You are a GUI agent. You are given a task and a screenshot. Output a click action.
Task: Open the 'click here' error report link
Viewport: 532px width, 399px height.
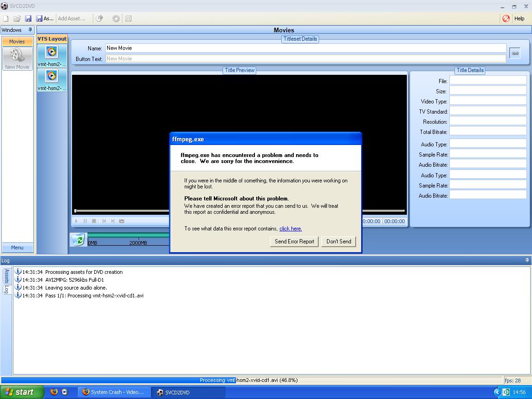(x=290, y=229)
